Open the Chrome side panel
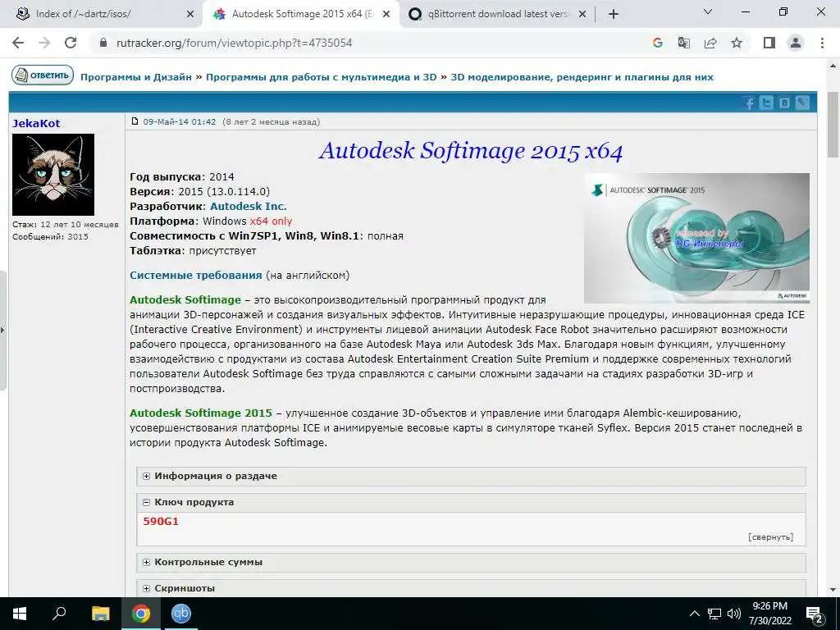This screenshot has width=840, height=630. pyautogui.click(x=769, y=43)
